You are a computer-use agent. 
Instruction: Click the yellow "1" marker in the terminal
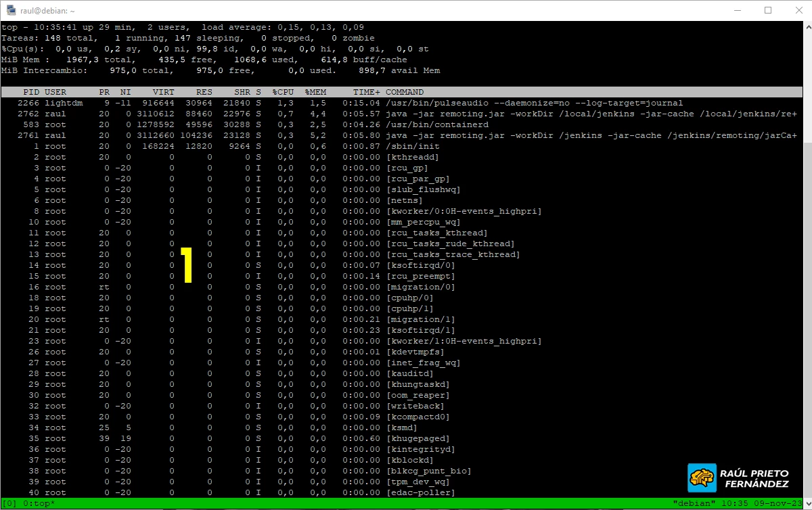[187, 265]
